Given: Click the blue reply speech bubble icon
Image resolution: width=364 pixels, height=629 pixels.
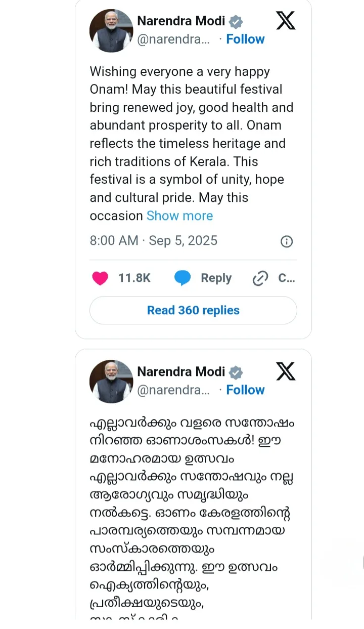Looking at the screenshot, I should pos(183,278).
